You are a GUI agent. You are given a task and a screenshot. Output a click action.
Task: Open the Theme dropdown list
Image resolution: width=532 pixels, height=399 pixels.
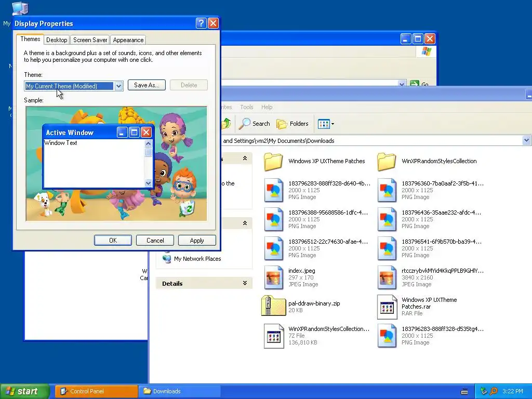tap(118, 86)
